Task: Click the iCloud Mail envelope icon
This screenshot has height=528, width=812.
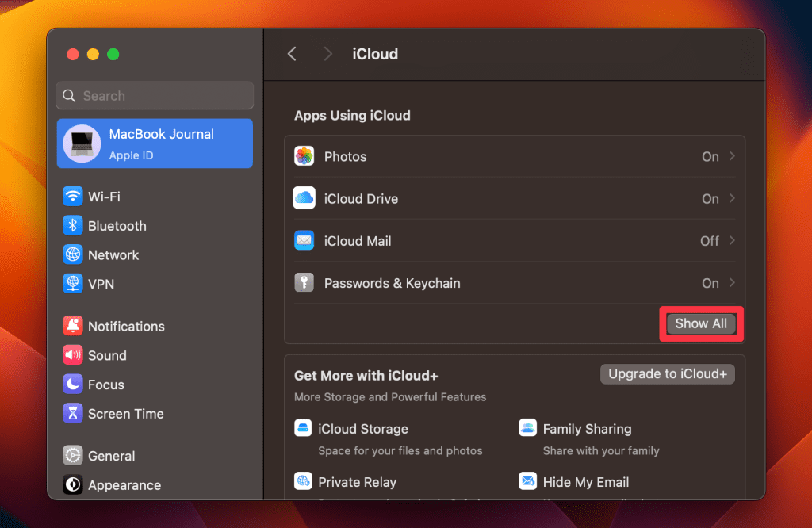Action: click(304, 240)
